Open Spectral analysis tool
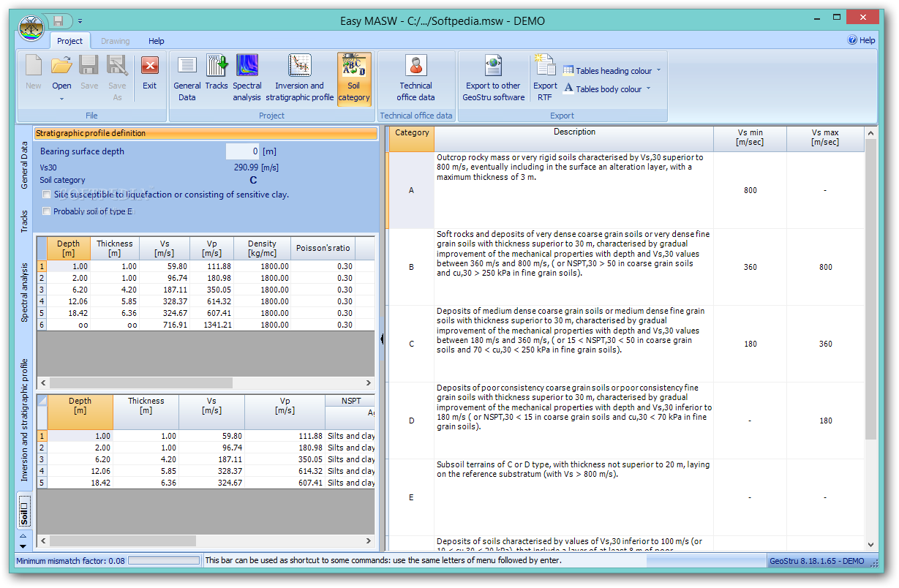Viewport: 899px width, 588px height. tap(247, 78)
